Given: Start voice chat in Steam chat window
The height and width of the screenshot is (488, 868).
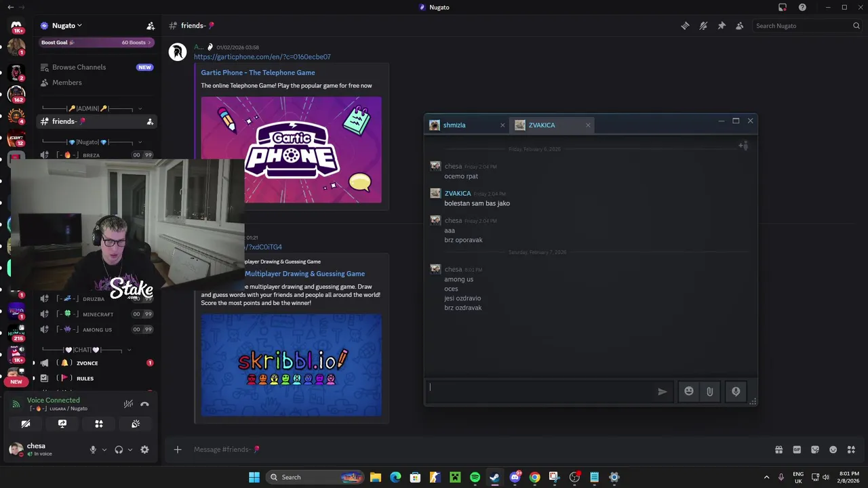Looking at the screenshot, I should (x=736, y=391).
